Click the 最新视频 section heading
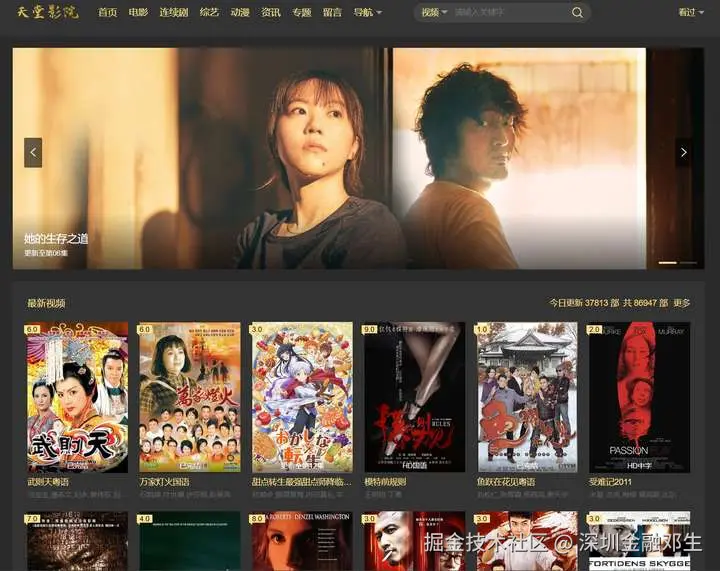Viewport: 720px width, 571px height. point(46,303)
